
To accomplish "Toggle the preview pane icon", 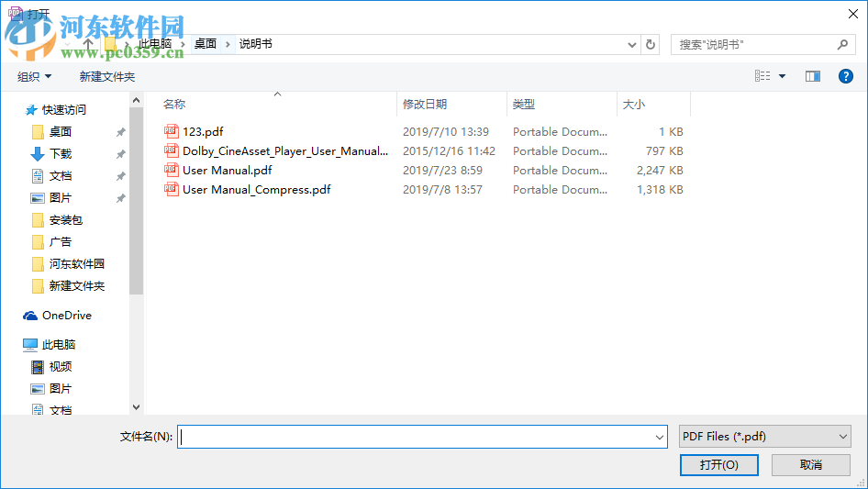I will point(813,76).
